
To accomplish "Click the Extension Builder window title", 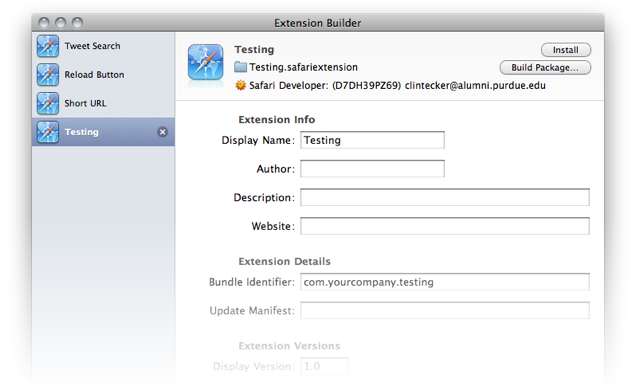I will tap(318, 23).
